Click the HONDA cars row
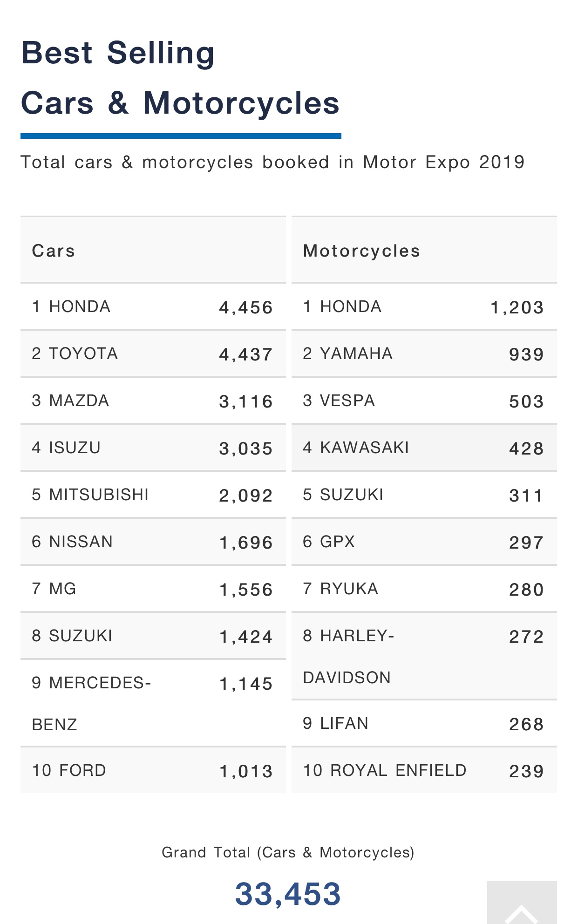The height and width of the screenshot is (924, 578). 153,306
